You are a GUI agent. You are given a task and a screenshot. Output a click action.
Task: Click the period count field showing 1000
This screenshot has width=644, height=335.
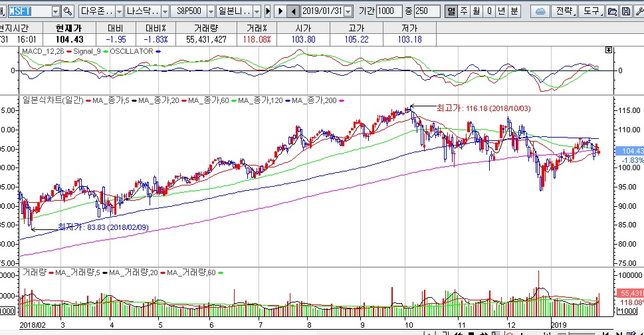coord(389,11)
